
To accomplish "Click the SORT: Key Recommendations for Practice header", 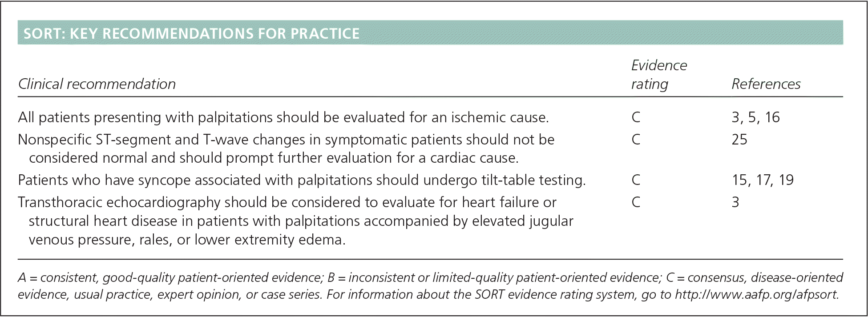I will coord(191,34).
